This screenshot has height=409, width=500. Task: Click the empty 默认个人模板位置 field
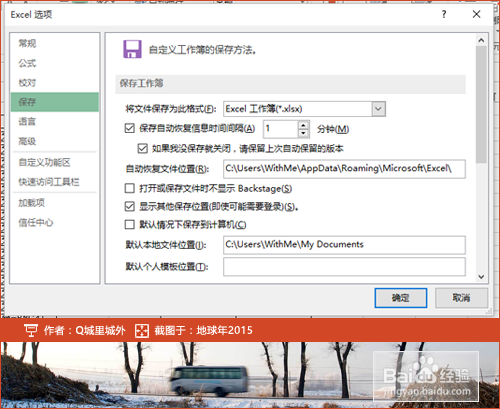pos(344,267)
